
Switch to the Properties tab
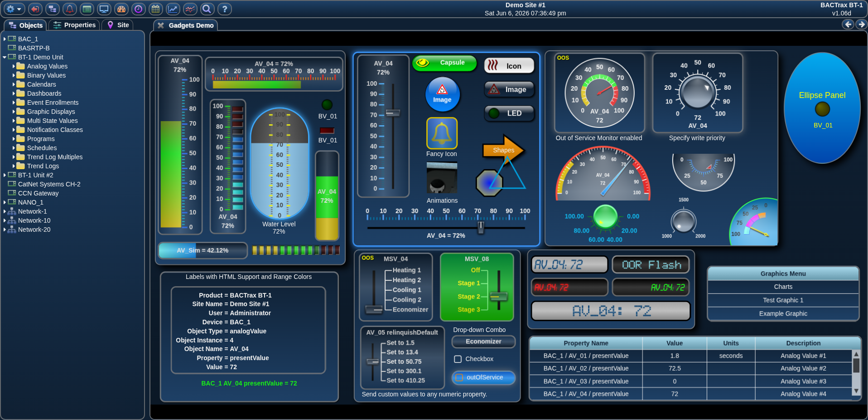pos(74,25)
